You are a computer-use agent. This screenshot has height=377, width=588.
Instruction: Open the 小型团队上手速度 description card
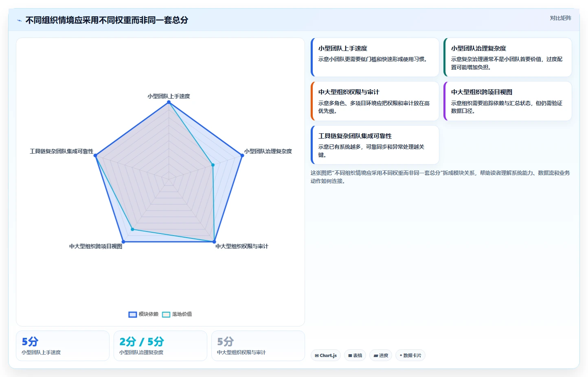(x=375, y=57)
